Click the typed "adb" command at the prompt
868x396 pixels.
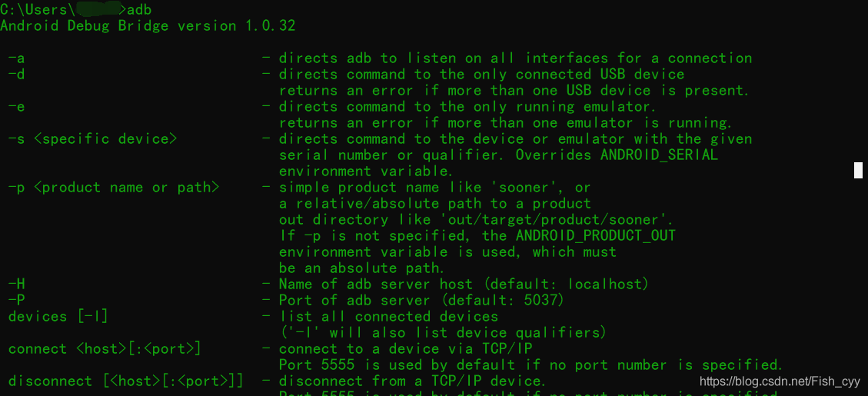(138, 9)
